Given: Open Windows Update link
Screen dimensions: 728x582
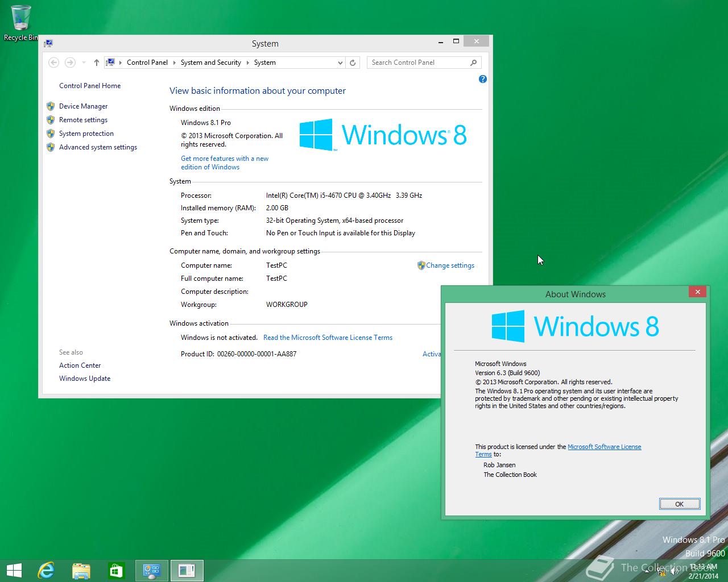Looking at the screenshot, I should 85,379.
